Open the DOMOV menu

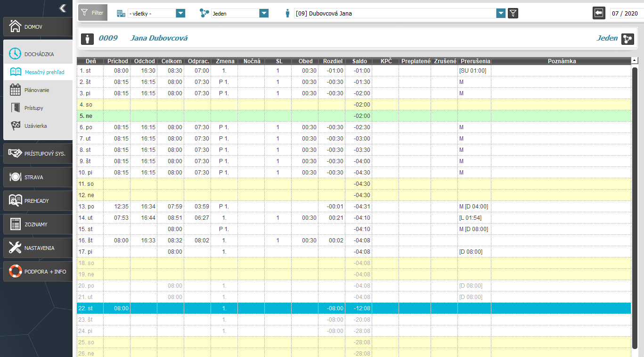[38, 27]
